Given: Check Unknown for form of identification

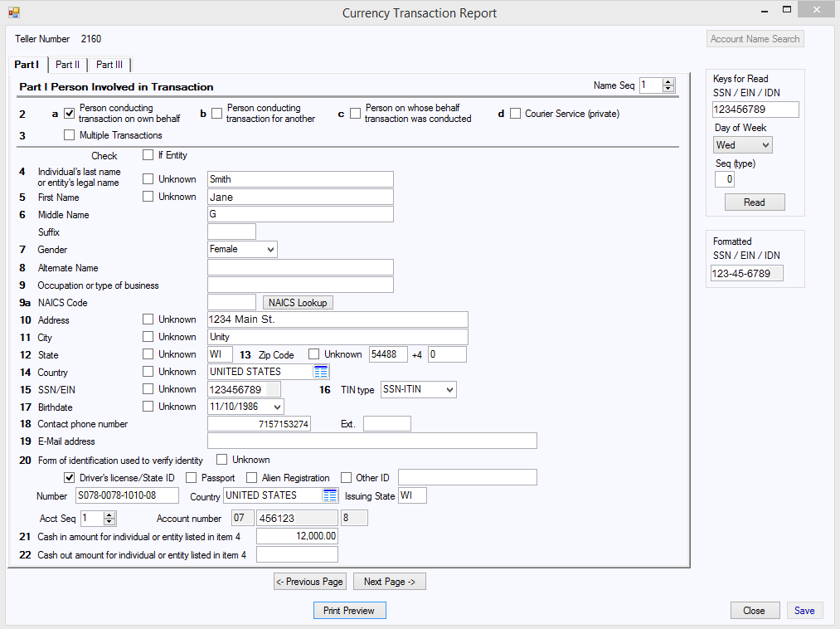Looking at the screenshot, I should coord(221,460).
